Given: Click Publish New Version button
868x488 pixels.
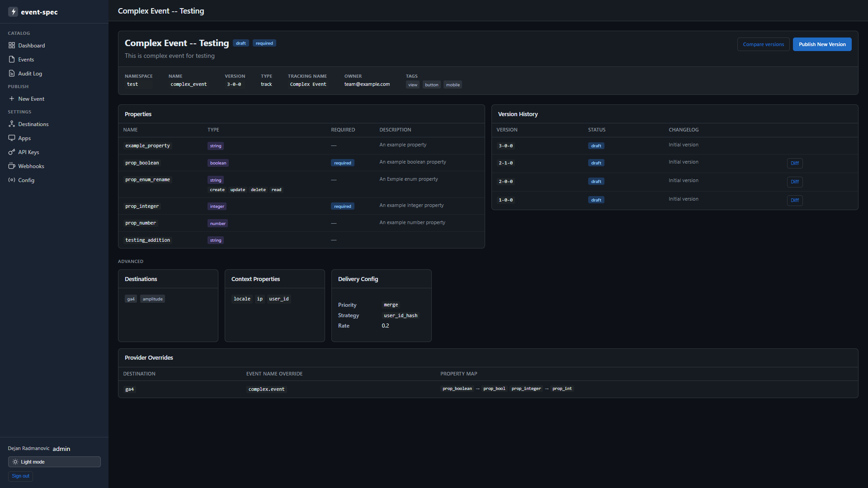Looking at the screenshot, I should 822,44.
